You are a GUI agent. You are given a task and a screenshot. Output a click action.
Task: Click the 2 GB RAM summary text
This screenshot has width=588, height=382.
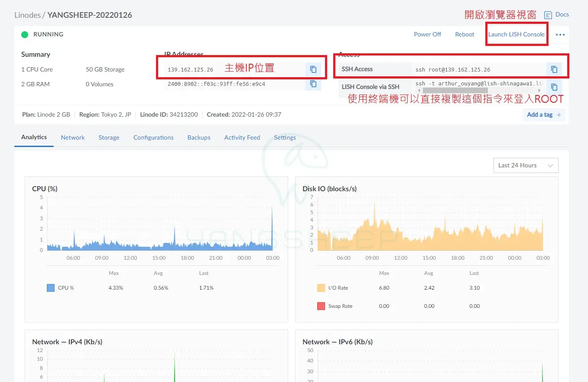pos(36,84)
